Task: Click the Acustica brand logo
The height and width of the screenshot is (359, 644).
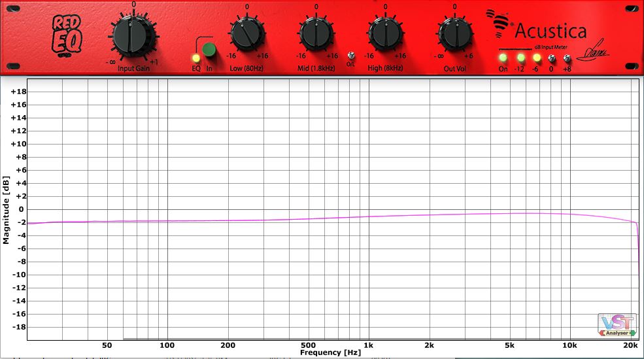Action: point(536,26)
